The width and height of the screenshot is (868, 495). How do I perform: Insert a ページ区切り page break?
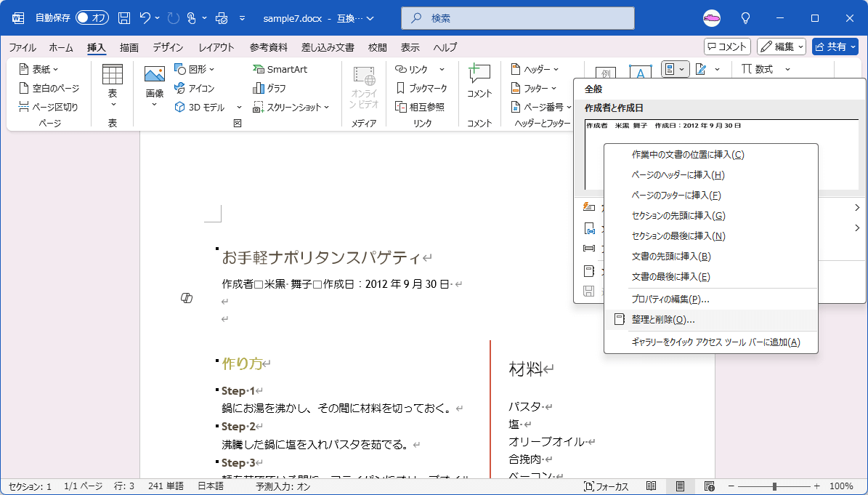(x=48, y=107)
